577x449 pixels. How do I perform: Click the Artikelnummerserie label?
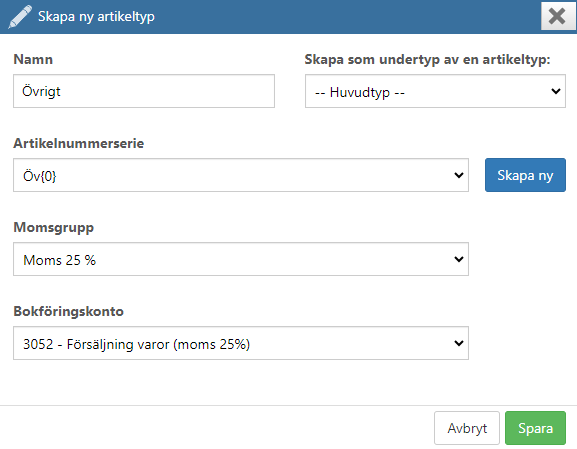(x=78, y=143)
